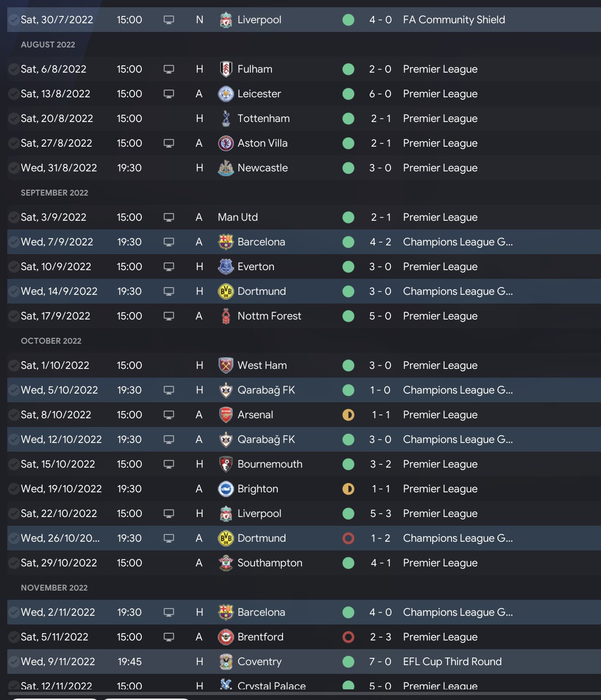Click the red loss indicator for the Brentford match
Screen dimensions: 601x700
(x=348, y=637)
